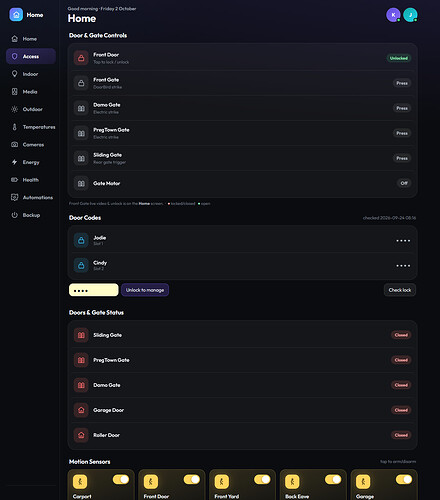Click the Front Gate padlock icon
Image resolution: width=440 pixels, height=500 pixels.
click(81, 83)
